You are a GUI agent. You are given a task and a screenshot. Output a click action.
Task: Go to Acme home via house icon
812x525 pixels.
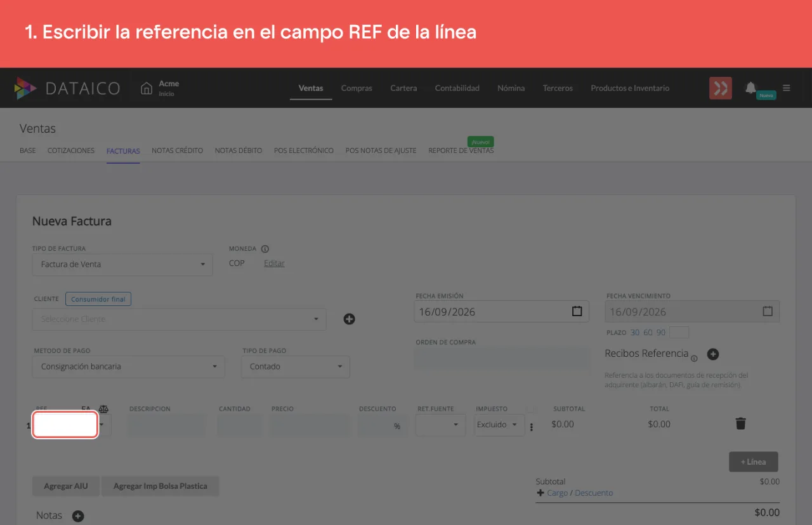tap(147, 88)
